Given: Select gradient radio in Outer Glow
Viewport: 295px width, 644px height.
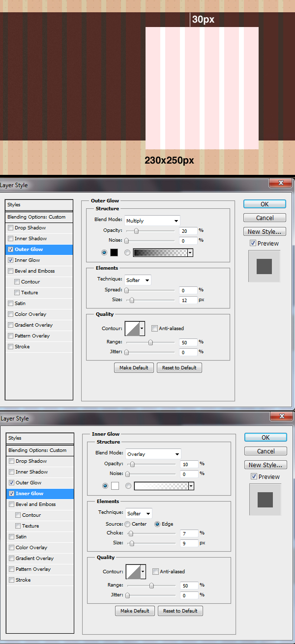Looking at the screenshot, I should tap(127, 252).
